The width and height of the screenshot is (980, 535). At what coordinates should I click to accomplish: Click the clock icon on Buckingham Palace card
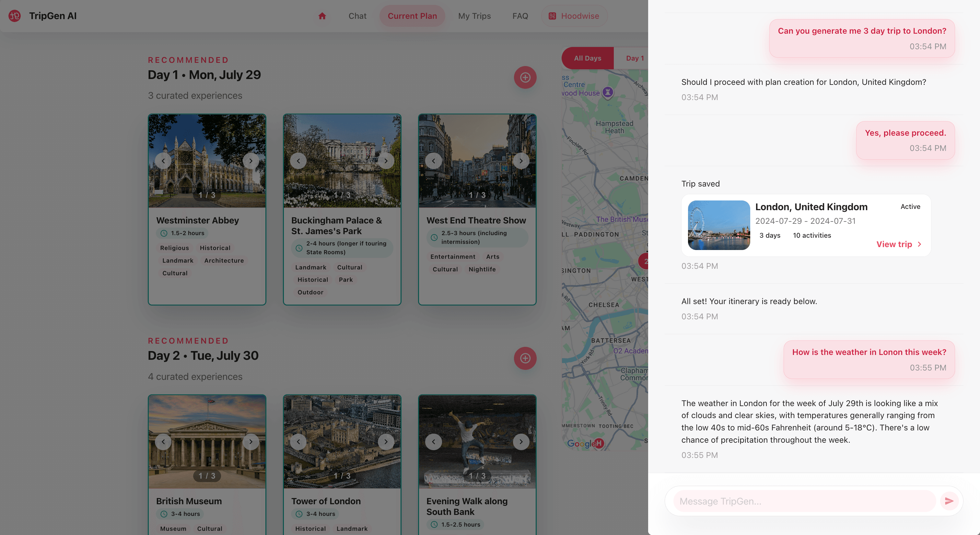[299, 248]
